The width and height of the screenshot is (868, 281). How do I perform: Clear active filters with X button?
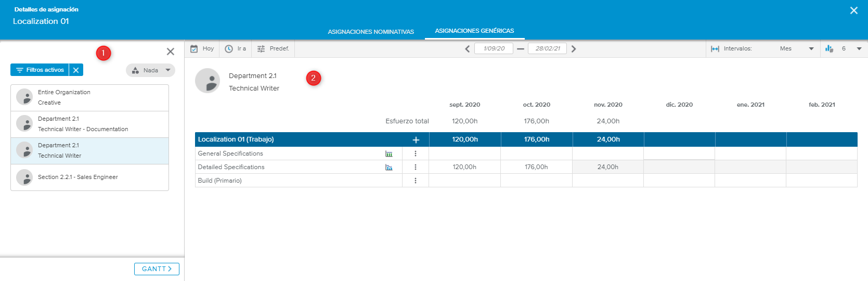click(76, 70)
